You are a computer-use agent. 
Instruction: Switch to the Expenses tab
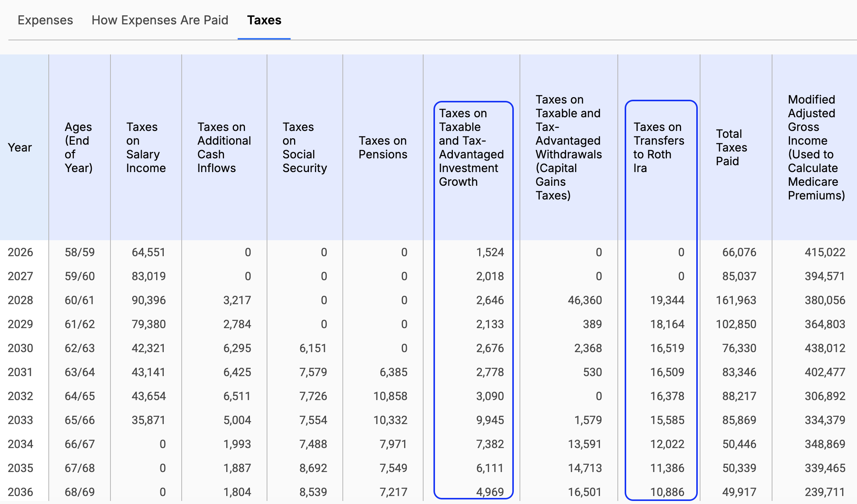click(x=45, y=20)
